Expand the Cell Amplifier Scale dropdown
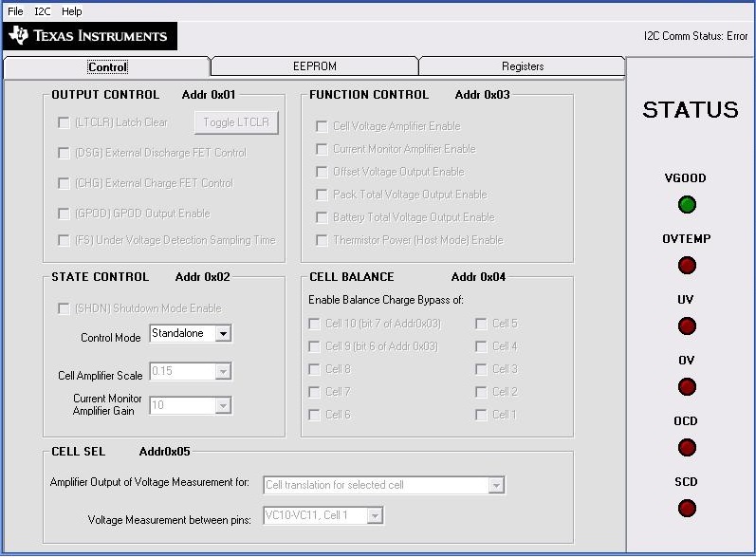 tap(222, 371)
